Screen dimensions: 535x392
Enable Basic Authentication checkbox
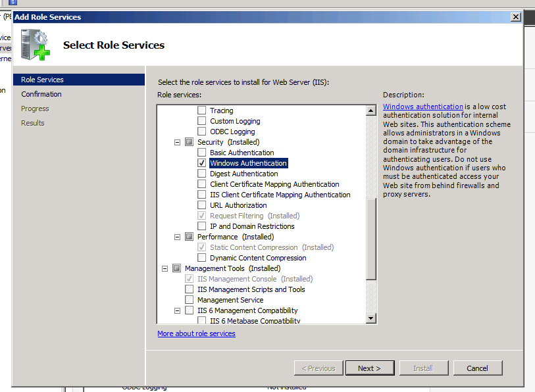[x=202, y=153]
